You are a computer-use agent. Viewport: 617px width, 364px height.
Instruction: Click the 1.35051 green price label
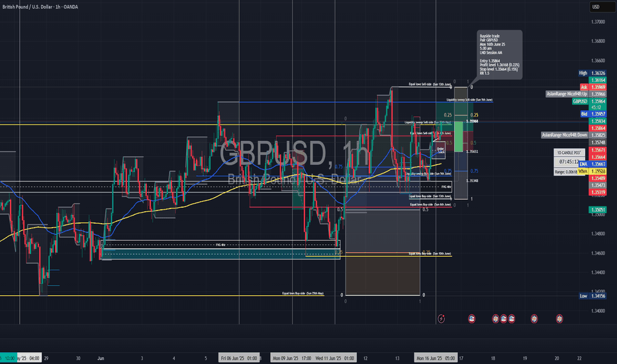[x=597, y=210]
